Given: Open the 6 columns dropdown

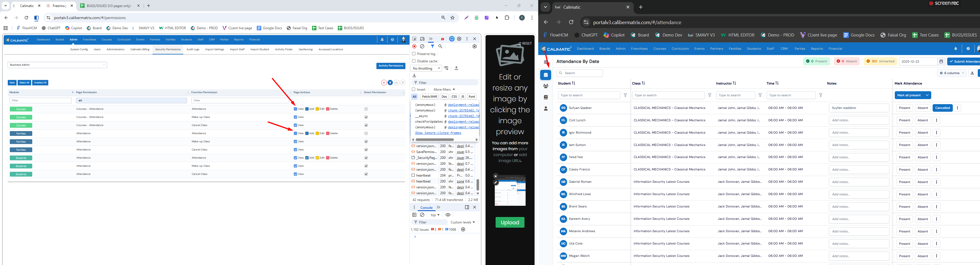Looking at the screenshot, I should (x=951, y=73).
